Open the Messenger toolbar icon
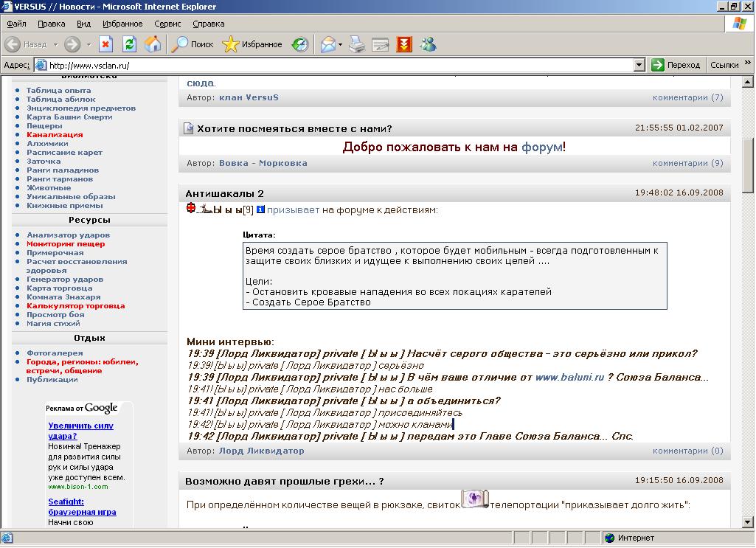This screenshot has width=756, height=548. 428,44
